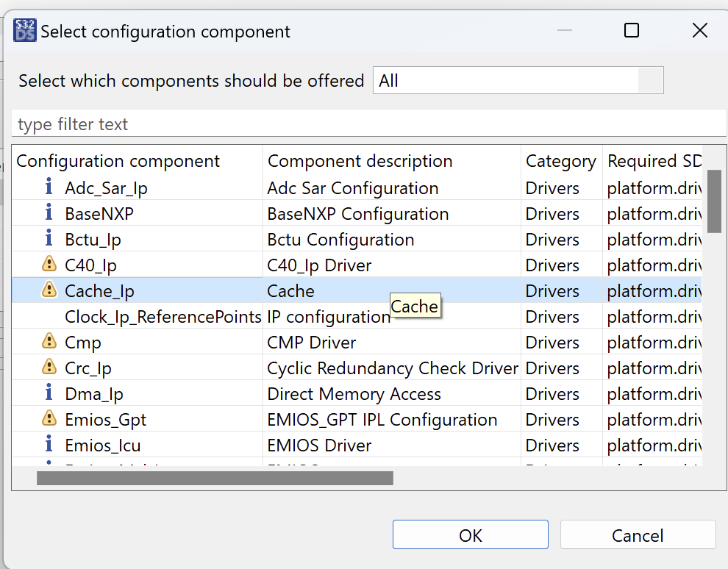728x569 pixels.
Task: Confirm selection with the OK button
Action: tap(470, 535)
